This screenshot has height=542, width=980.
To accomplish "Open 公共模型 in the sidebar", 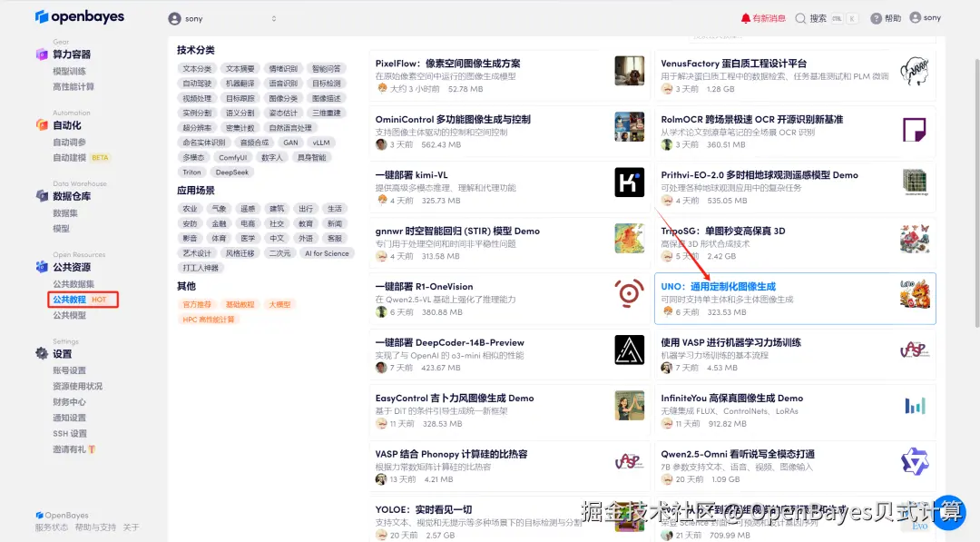I will click(x=69, y=315).
